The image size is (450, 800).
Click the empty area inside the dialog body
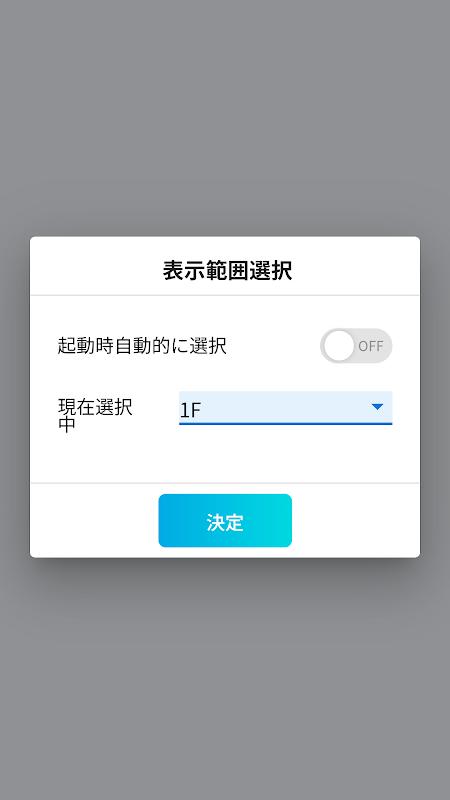coord(225,457)
